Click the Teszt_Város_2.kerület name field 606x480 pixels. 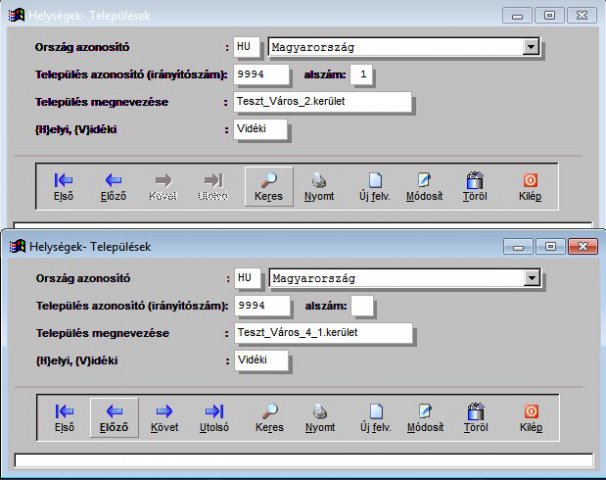[321, 102]
